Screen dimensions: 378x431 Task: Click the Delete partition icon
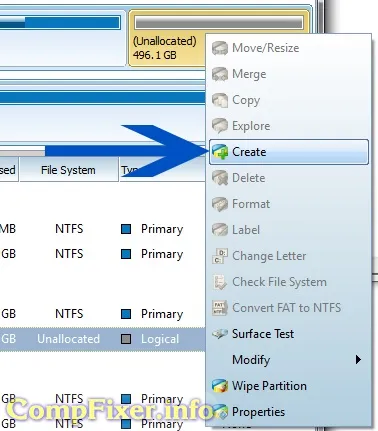pyautogui.click(x=220, y=178)
